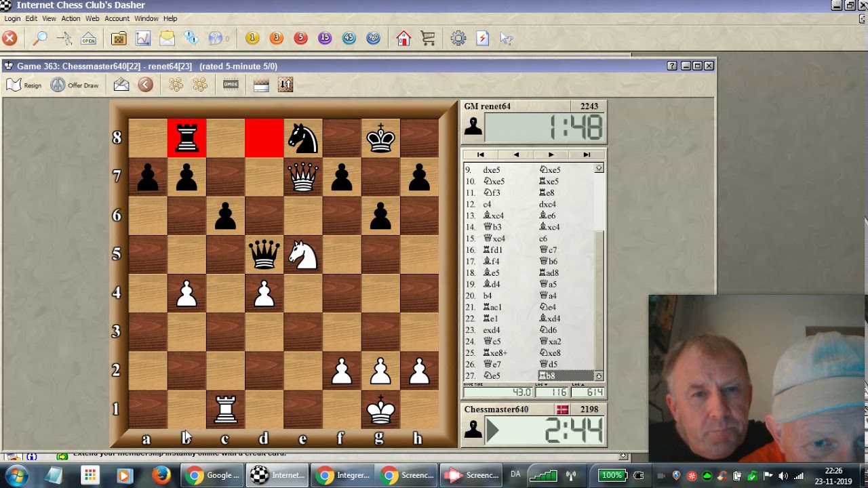Open settings via the gear icon
The width and height of the screenshot is (868, 488).
(458, 39)
